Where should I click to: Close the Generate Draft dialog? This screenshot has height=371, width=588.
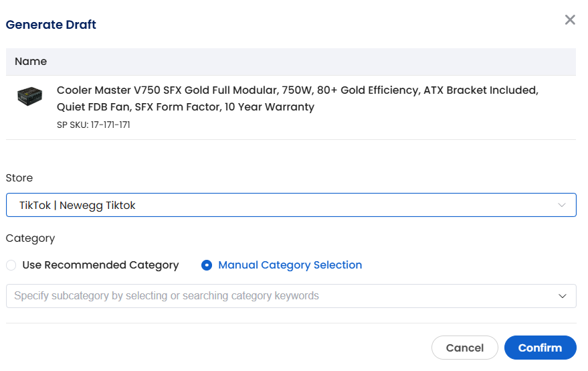pyautogui.click(x=570, y=20)
